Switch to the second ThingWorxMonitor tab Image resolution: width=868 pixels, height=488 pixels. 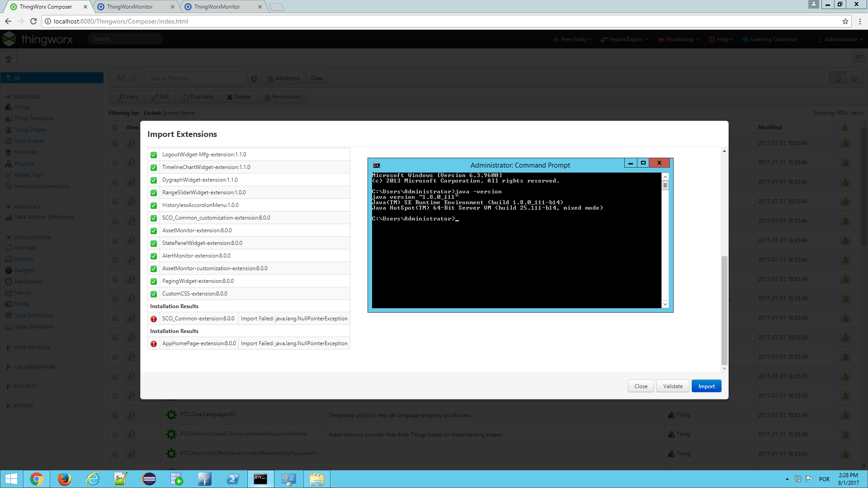point(217,7)
